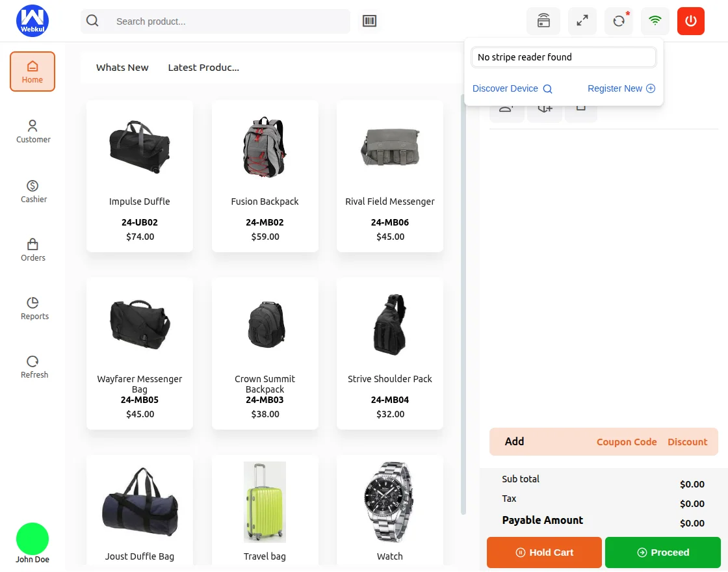Viewport: 728px width, 572px height.
Task: Add Fusion Backpack to cart
Action: pyautogui.click(x=265, y=176)
